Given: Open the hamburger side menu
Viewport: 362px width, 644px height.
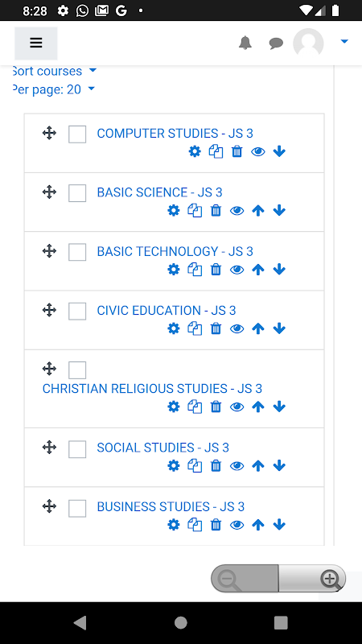Looking at the screenshot, I should click(x=36, y=43).
